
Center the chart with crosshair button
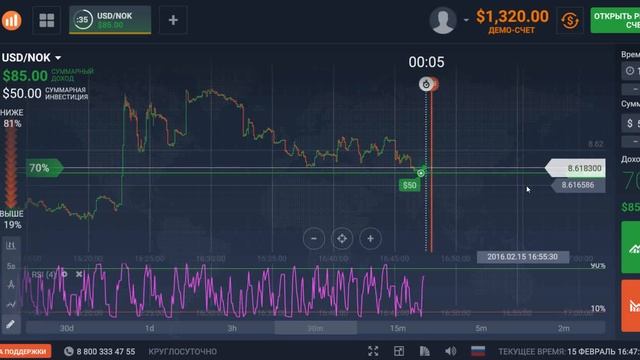coord(342,238)
